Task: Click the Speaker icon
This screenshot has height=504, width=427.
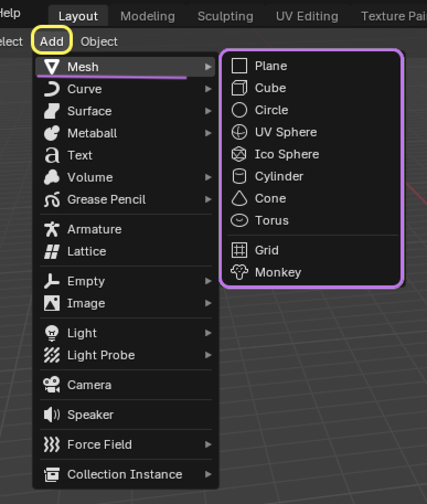Action: (x=52, y=415)
